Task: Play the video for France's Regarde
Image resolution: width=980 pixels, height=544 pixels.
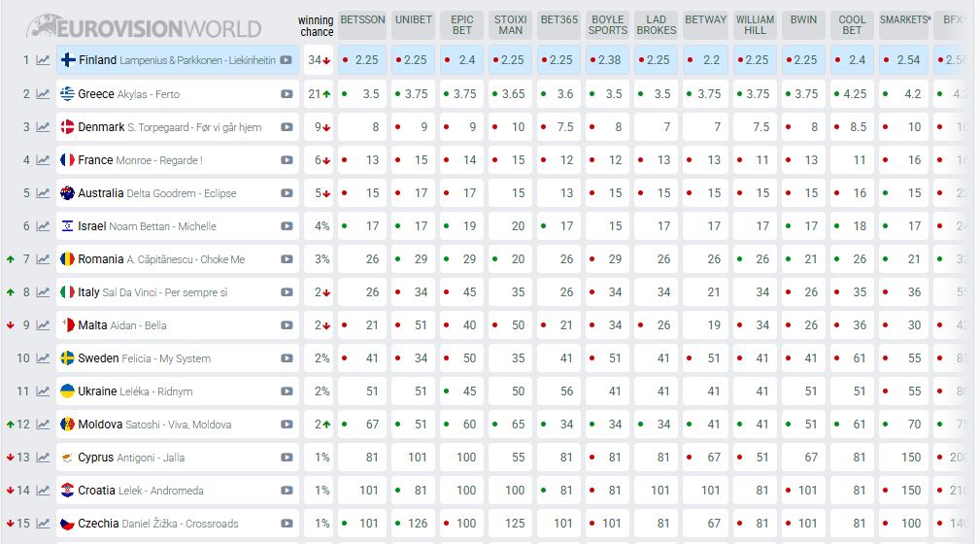Action: click(x=287, y=160)
